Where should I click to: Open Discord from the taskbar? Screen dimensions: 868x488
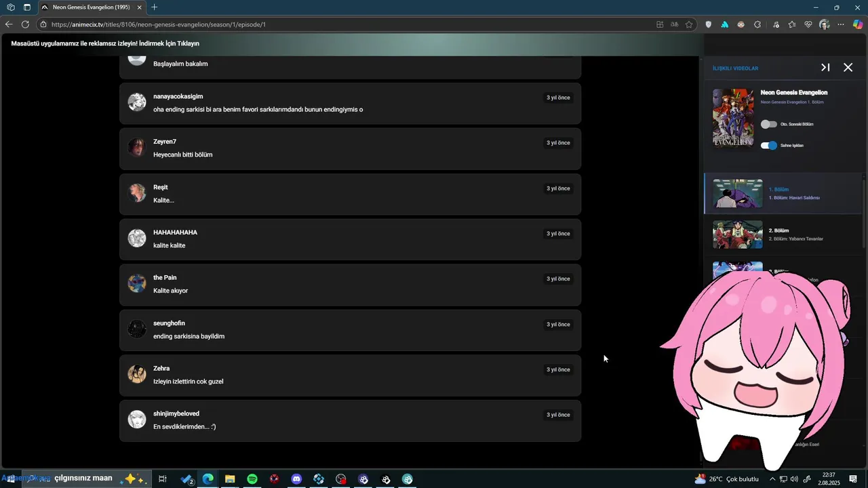pyautogui.click(x=296, y=479)
